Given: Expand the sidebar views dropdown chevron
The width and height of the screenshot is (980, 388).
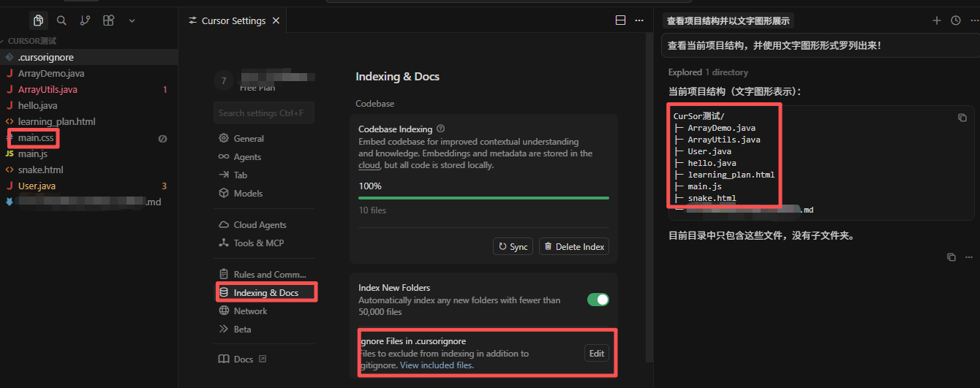Looking at the screenshot, I should point(132,20).
